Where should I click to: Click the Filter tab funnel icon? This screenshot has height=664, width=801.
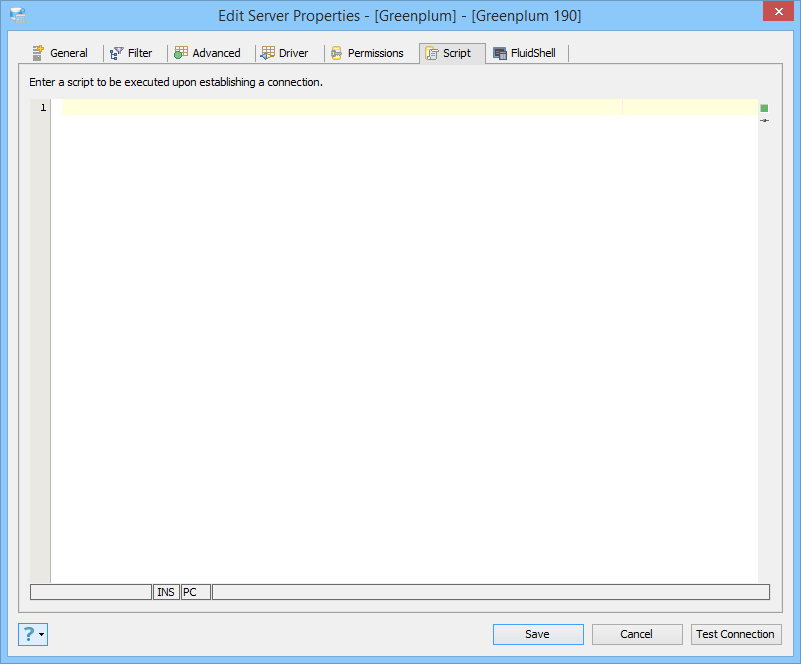116,53
